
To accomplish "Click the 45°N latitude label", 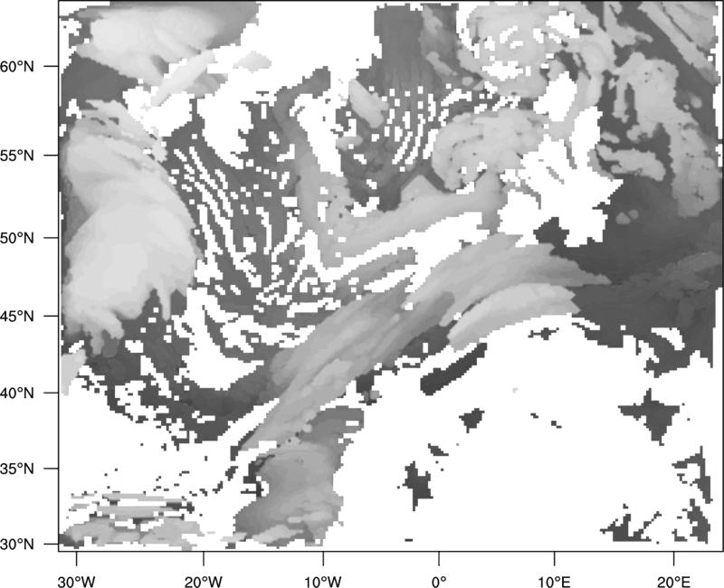I will (x=17, y=316).
